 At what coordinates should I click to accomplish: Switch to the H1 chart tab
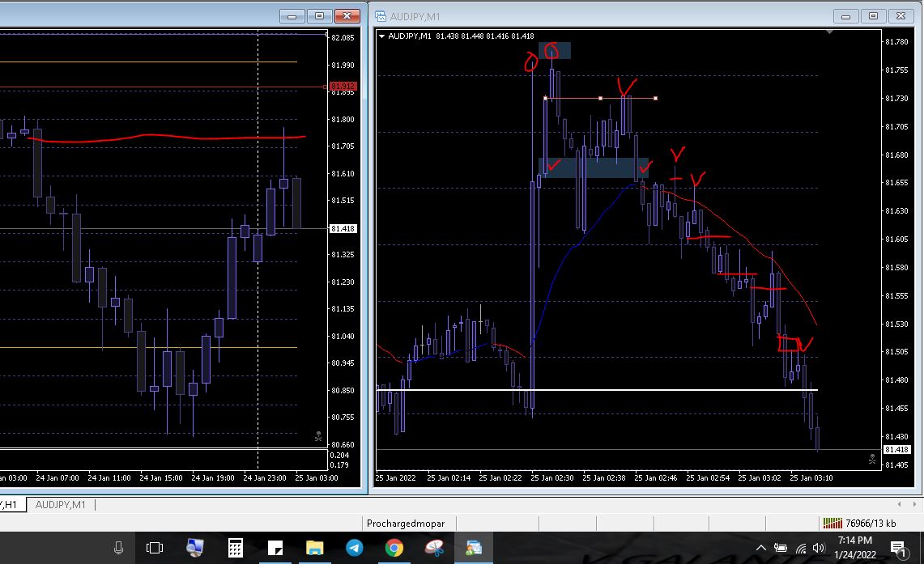12,505
